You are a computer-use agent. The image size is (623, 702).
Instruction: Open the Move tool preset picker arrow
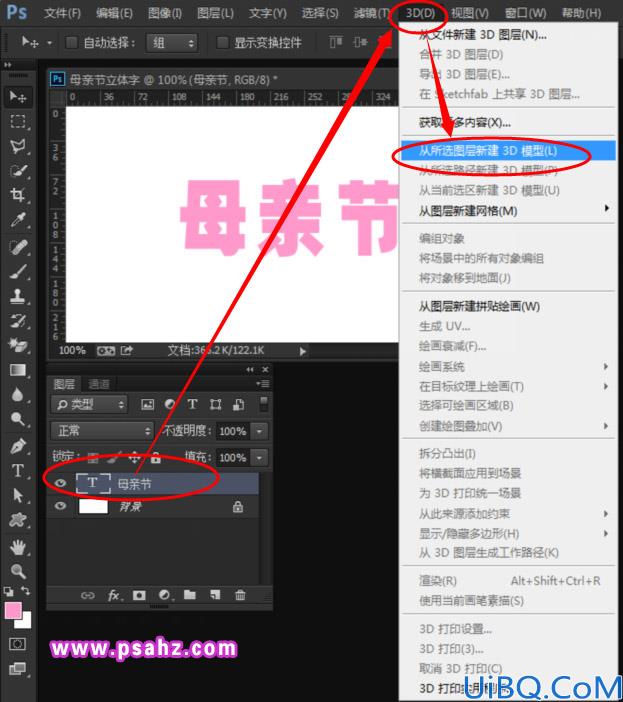point(50,43)
